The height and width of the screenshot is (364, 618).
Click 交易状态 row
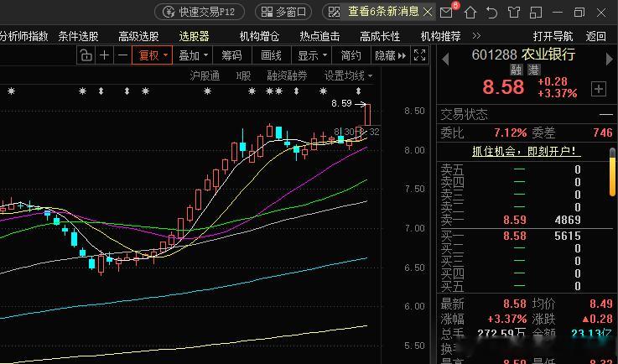coord(527,114)
